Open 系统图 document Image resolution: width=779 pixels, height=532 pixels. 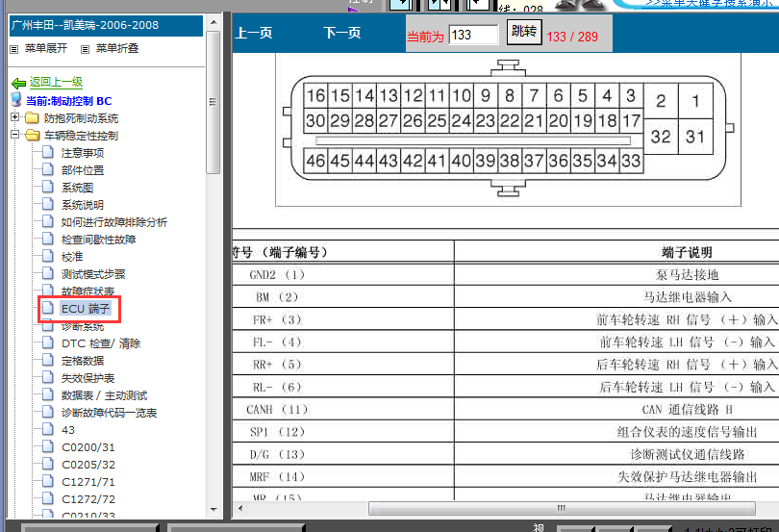pyautogui.click(x=77, y=188)
